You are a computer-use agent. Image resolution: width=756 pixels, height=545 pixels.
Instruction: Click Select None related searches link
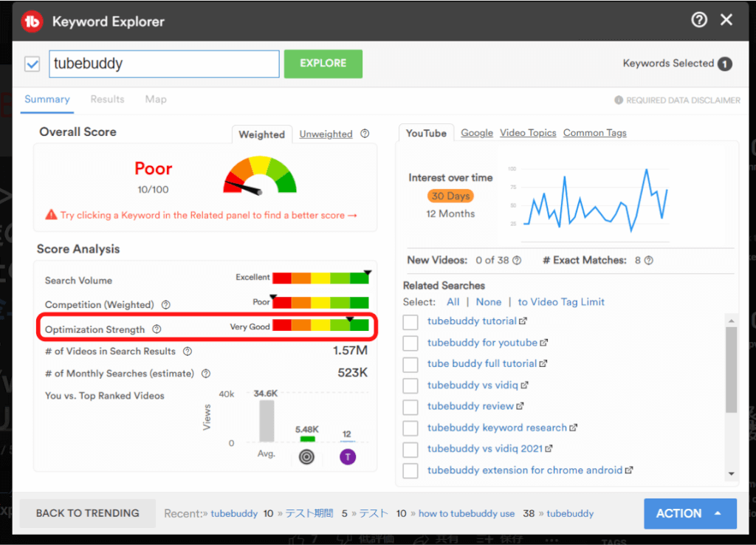pos(489,302)
